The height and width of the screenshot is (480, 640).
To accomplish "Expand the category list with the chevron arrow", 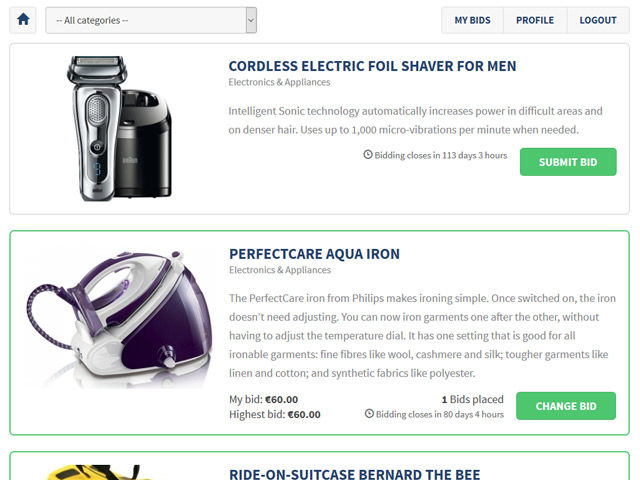I will coord(251,20).
